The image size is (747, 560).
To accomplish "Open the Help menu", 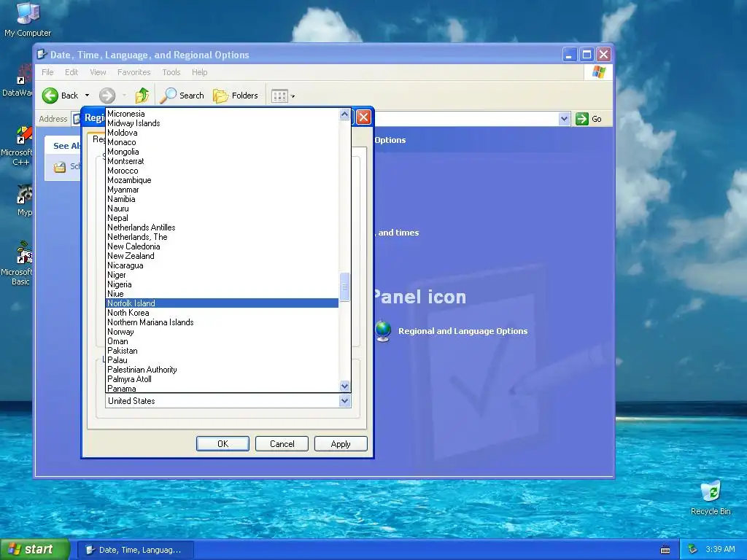I will [200, 72].
